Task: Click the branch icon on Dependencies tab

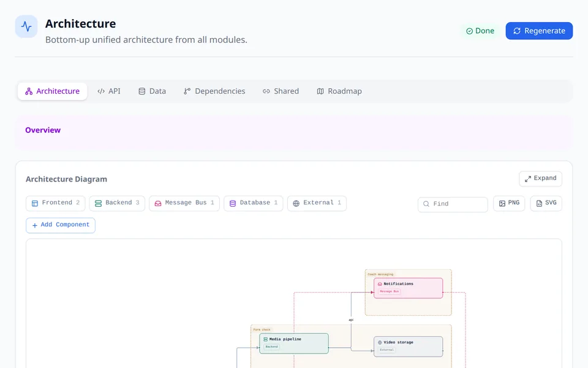Action: pos(187,91)
